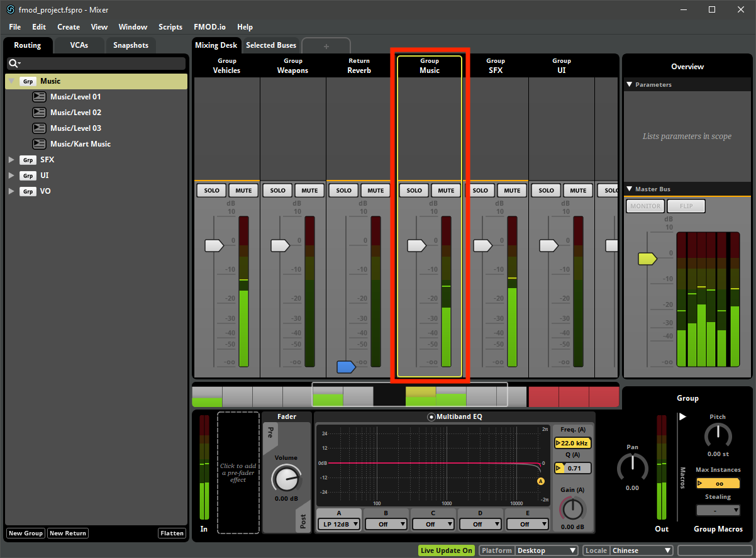Image resolution: width=756 pixels, height=558 pixels.
Task: Click the Flatten button
Action: pyautogui.click(x=172, y=533)
